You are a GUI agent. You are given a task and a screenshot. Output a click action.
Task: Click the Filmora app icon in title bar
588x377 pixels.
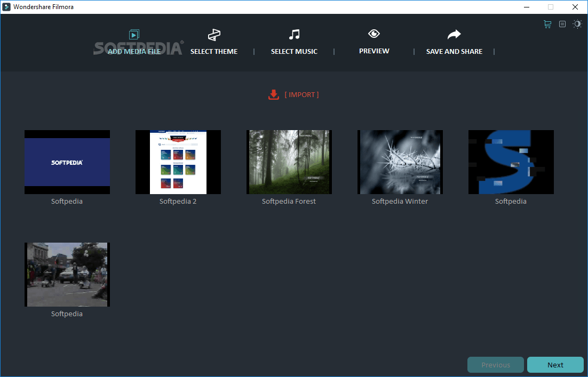pos(6,7)
